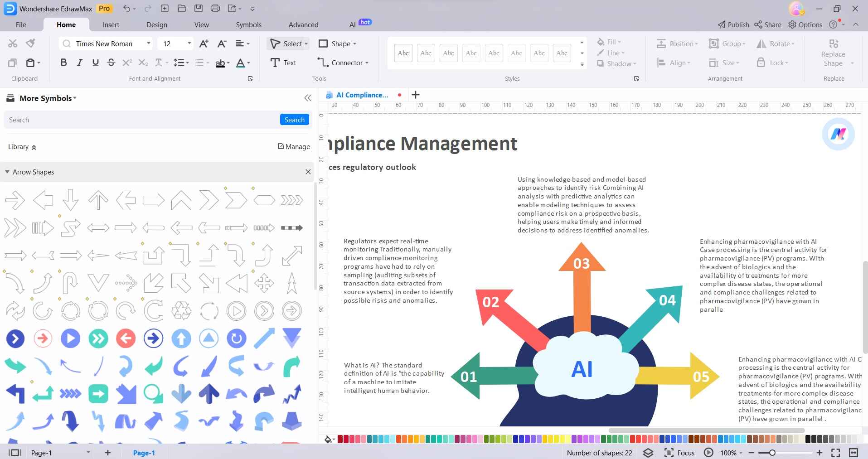Image resolution: width=868 pixels, height=459 pixels.
Task: Adjust the zoom slider handle
Action: tap(772, 453)
